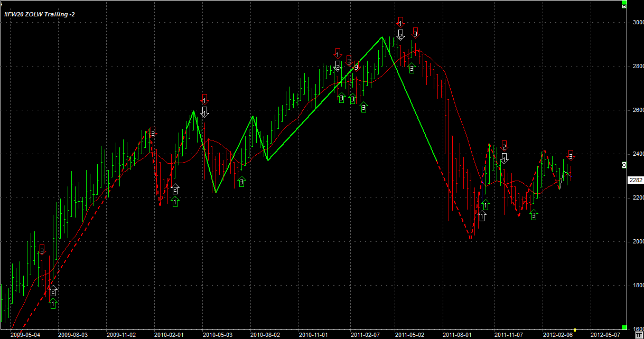The width and height of the screenshot is (644, 339).
Task: Click the circle icon above the 2282 price tag
Action: tap(624, 165)
